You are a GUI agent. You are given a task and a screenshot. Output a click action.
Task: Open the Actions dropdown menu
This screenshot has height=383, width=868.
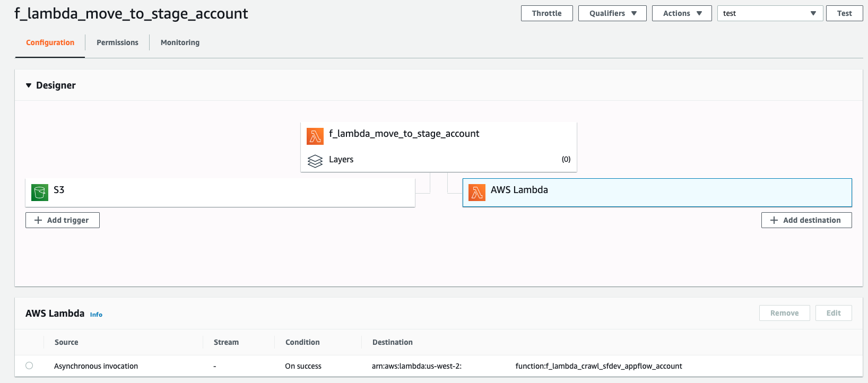(x=682, y=13)
